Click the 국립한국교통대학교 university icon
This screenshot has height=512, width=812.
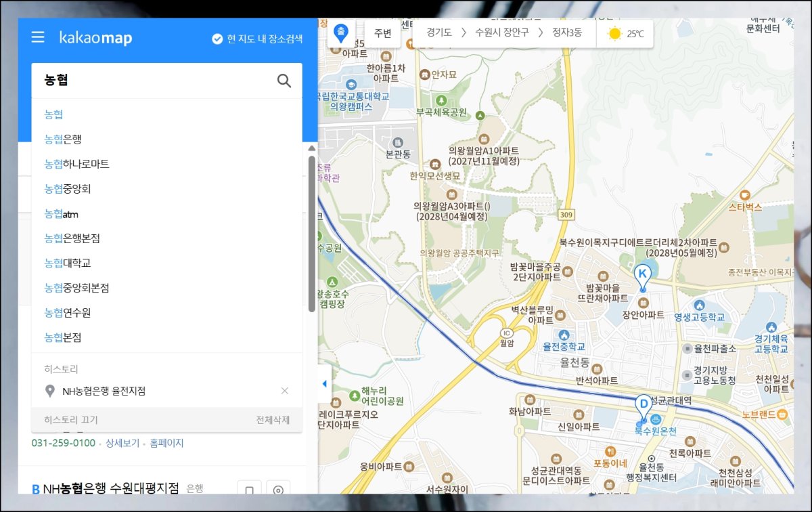(x=351, y=84)
